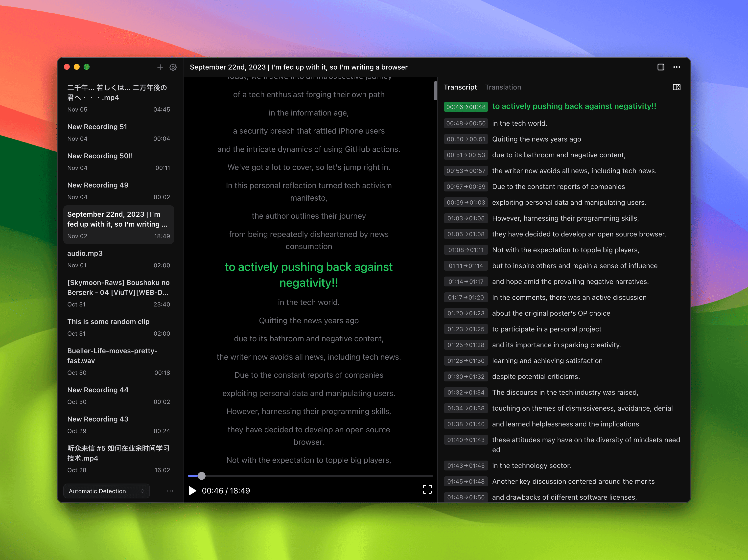This screenshot has height=560, width=748.
Task: Jump to timestamp 01:17→01:20 segment
Action: 466,298
